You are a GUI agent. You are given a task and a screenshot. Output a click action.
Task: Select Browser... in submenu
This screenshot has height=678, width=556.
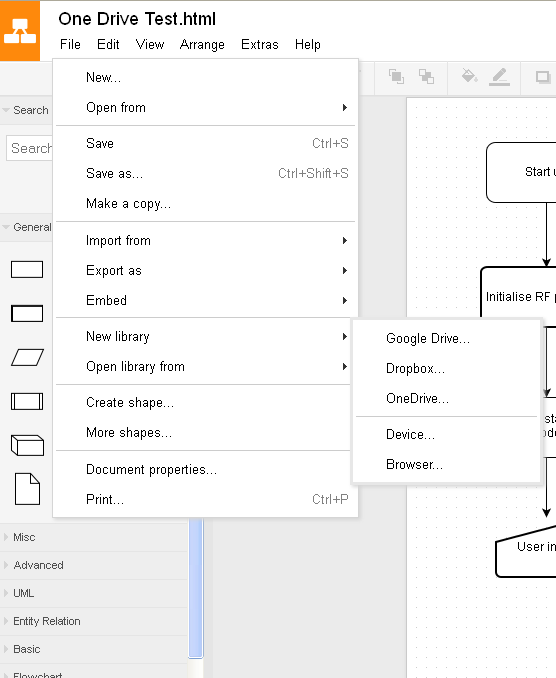(447, 464)
